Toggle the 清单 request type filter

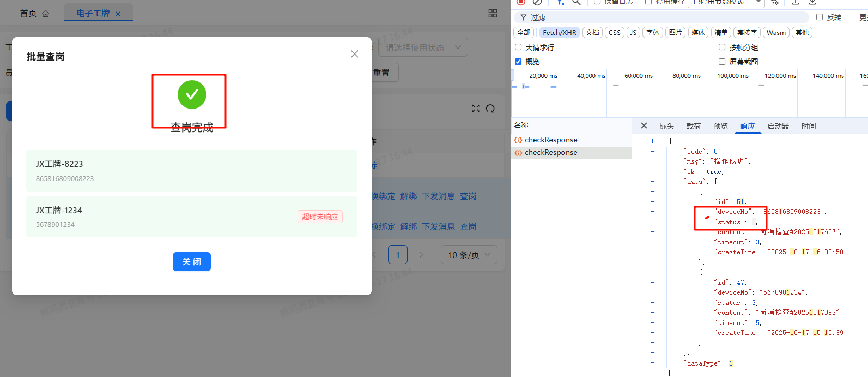[x=721, y=33]
